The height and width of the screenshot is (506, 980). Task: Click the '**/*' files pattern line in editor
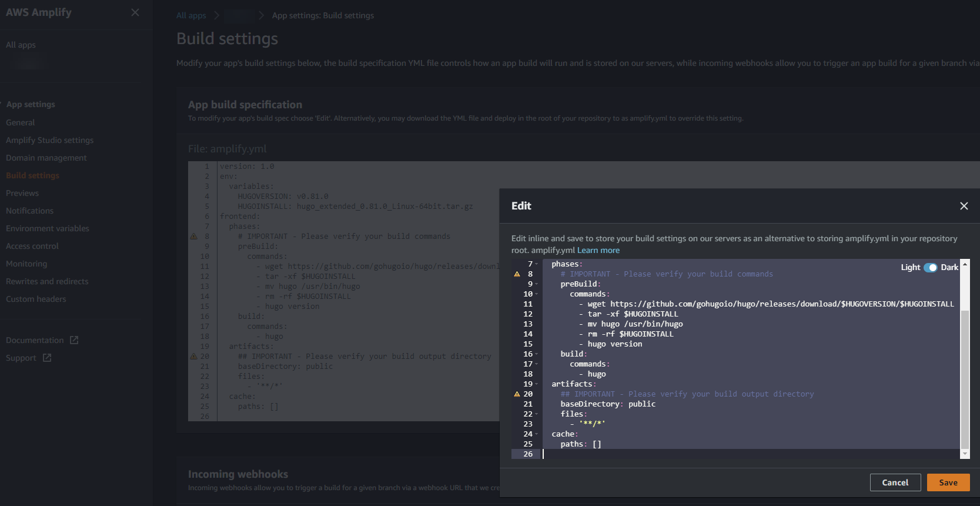point(587,424)
